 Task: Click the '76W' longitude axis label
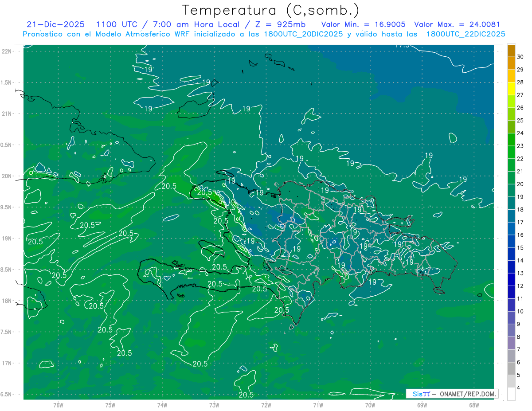click(58, 405)
